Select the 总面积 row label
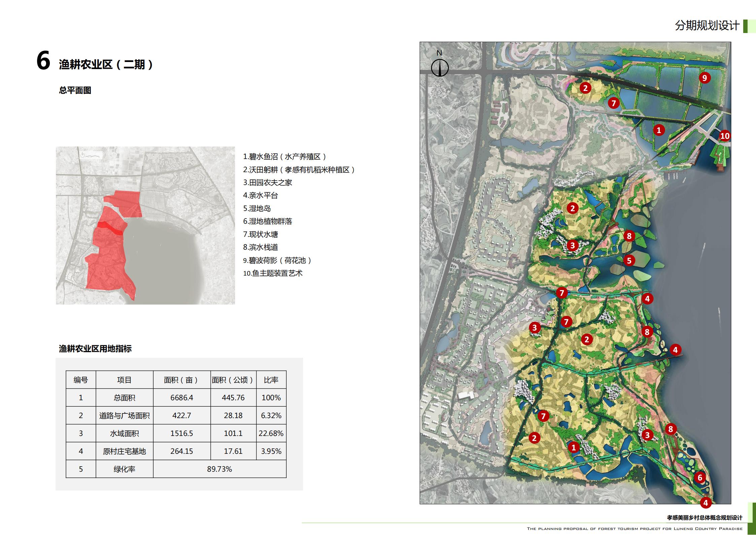Screen dimensions: 756x535 [x=124, y=398]
